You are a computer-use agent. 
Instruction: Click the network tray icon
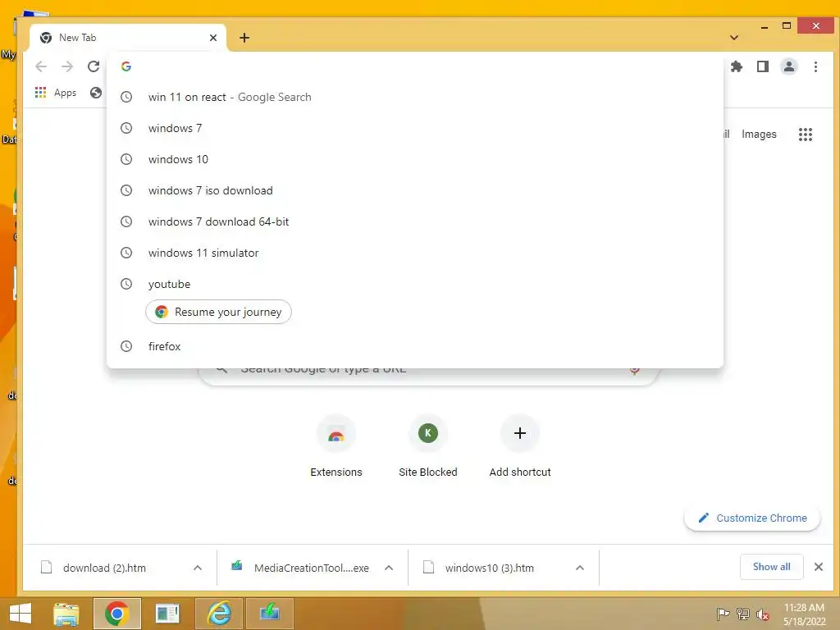[743, 614]
